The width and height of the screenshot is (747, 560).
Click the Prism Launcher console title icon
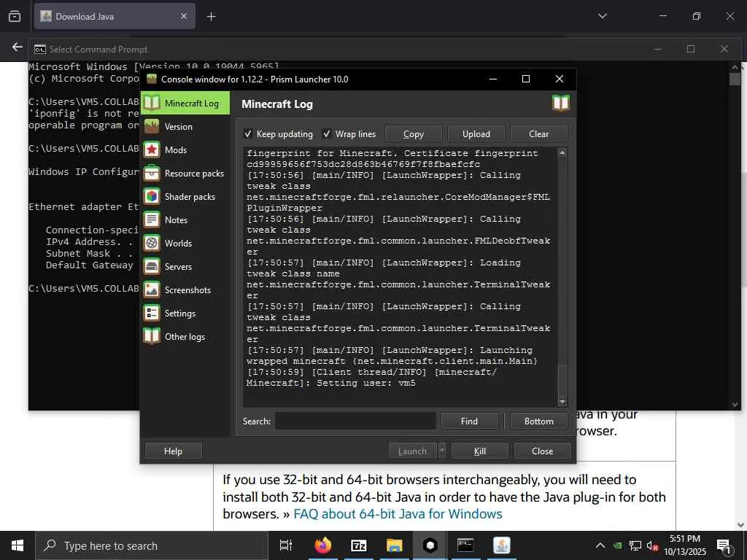pos(152,79)
